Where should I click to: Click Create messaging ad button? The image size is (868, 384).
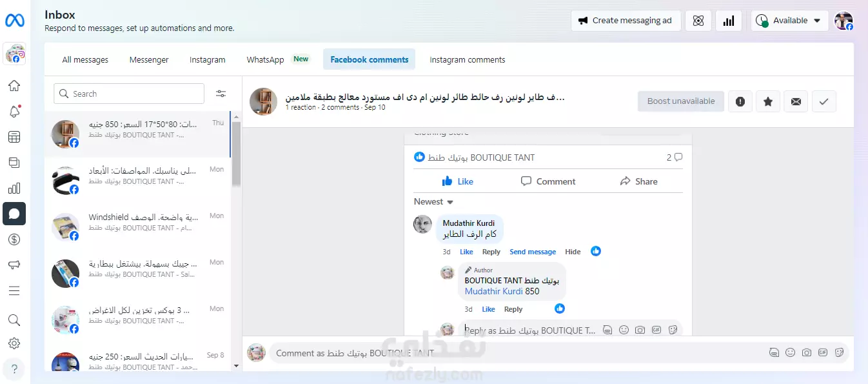tap(626, 21)
